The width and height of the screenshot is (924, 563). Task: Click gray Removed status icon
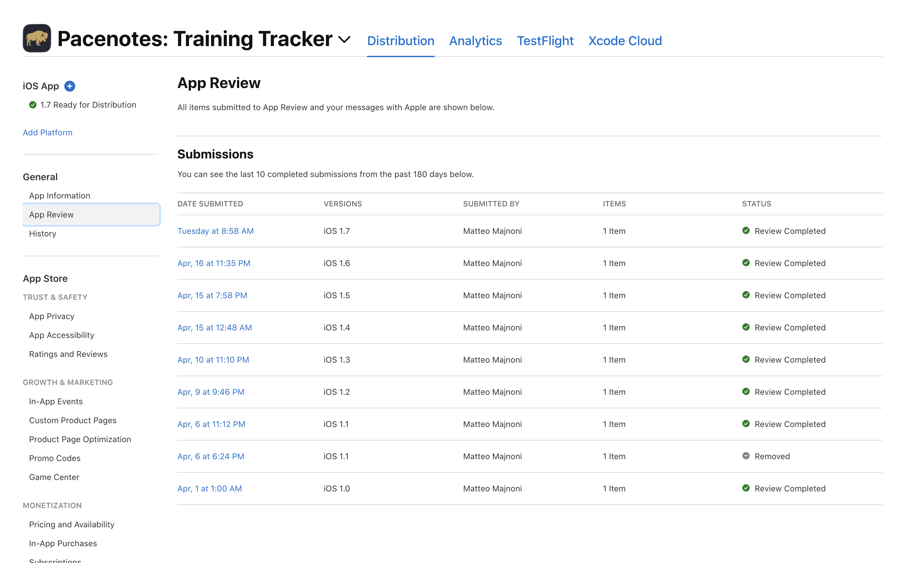tap(746, 456)
